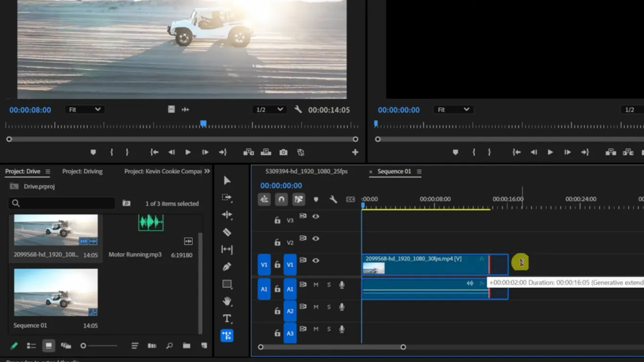Screen dimensions: 644x362
Task: Expand the hidden project panel tabs chevron
Action: [207, 171]
